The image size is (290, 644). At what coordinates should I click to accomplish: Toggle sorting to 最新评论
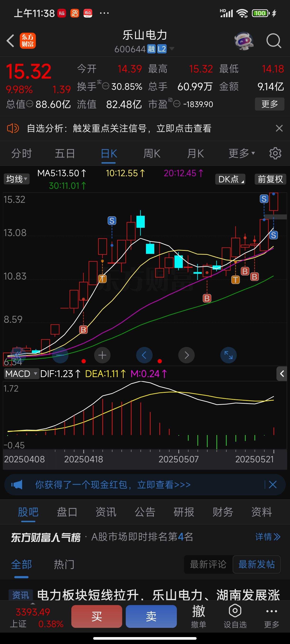[208, 564]
